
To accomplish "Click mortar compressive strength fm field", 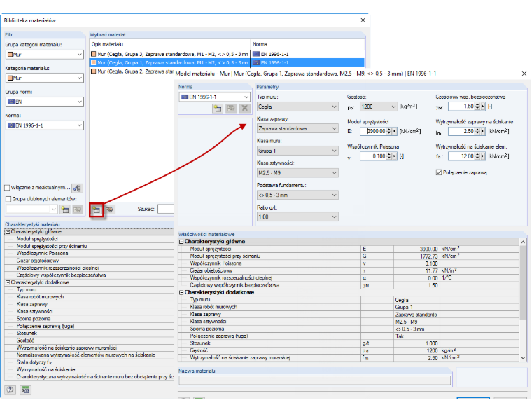I will tap(461, 131).
